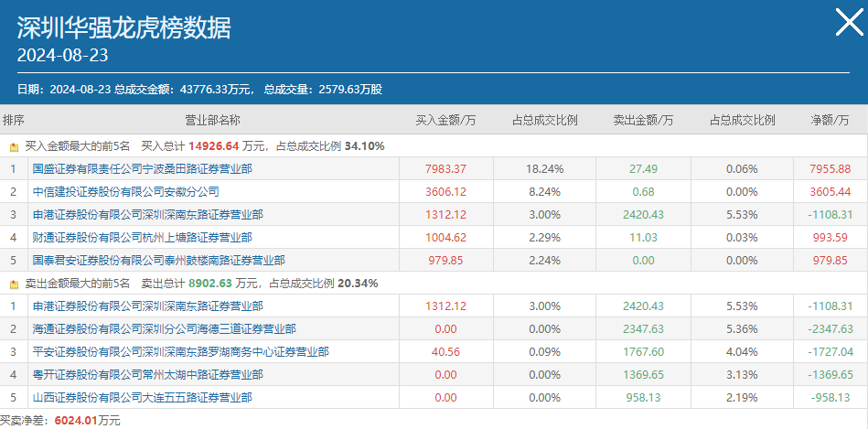Click the icon beside 卖出金额最大的前5名
The image size is (868, 429).
[x=15, y=284]
